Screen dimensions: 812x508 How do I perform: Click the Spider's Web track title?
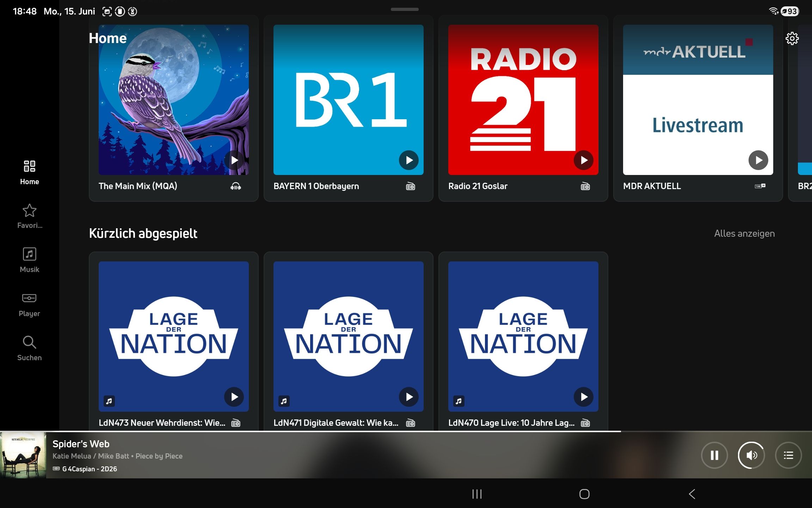(x=81, y=444)
